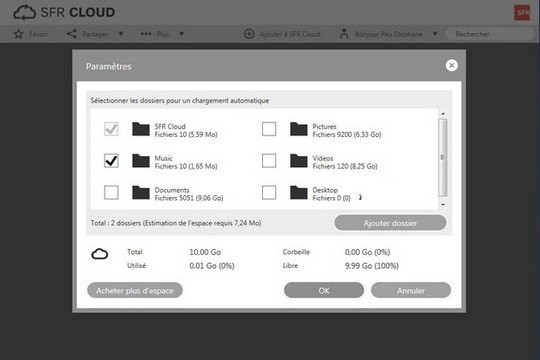Click the three-dots Plus icon
Viewport: 540px width, 360px height.
coord(146,34)
